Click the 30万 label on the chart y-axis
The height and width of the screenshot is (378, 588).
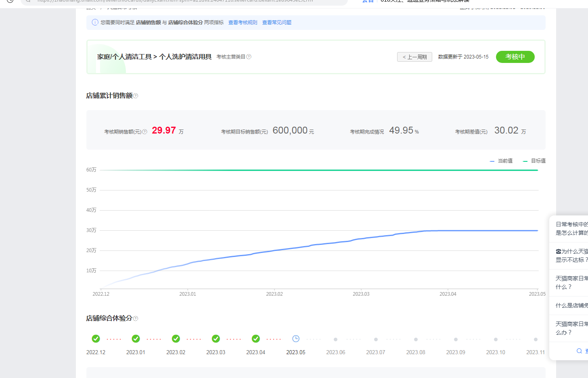point(91,230)
